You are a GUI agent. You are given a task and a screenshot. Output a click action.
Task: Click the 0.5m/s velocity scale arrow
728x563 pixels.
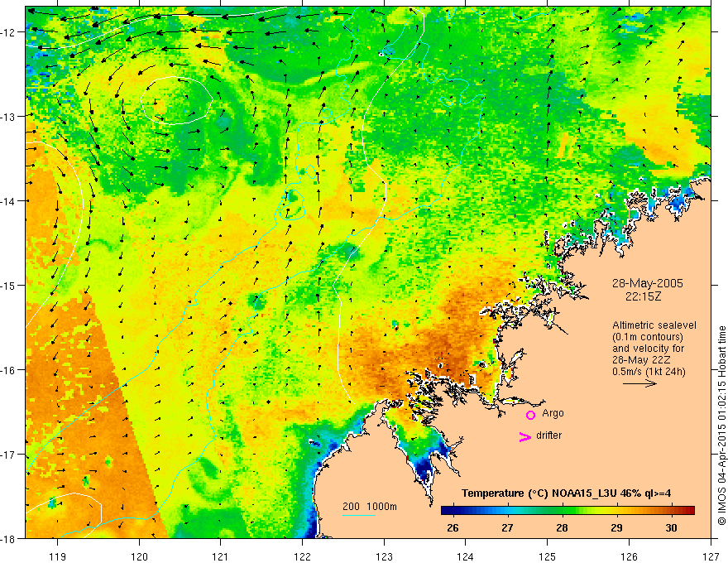tap(639, 383)
